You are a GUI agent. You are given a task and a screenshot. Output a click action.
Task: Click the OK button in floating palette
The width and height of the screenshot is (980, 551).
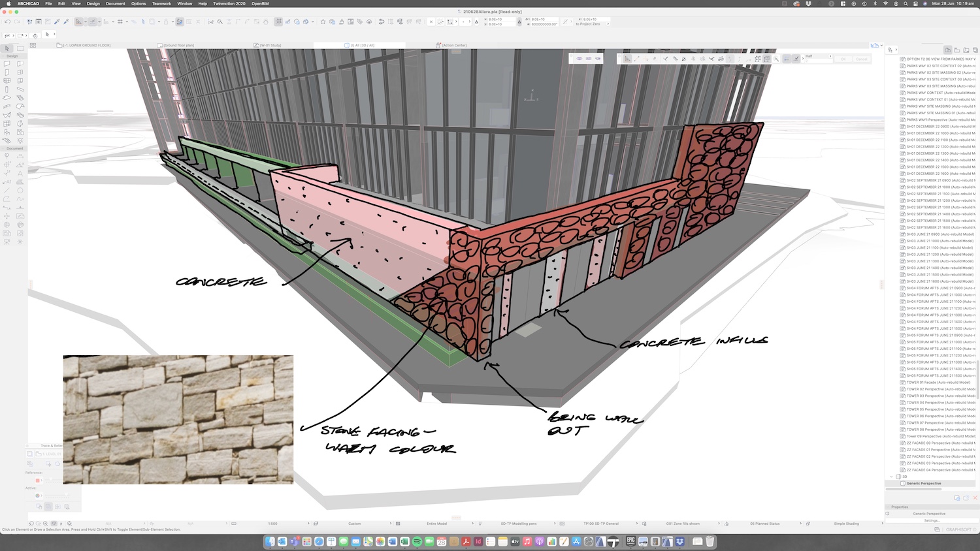point(843,59)
